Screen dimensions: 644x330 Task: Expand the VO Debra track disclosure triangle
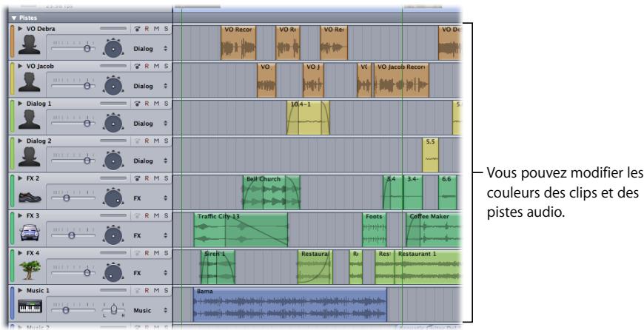20,29
